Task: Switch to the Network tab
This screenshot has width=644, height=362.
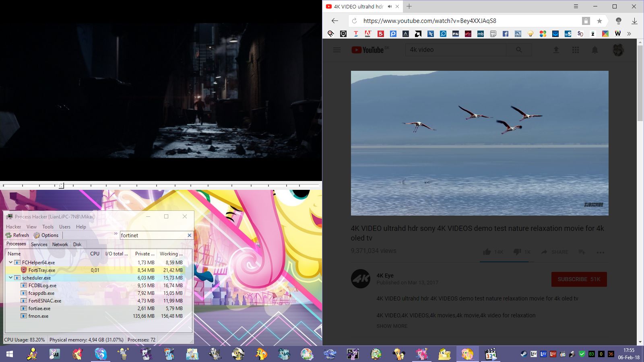Action: click(x=60, y=245)
